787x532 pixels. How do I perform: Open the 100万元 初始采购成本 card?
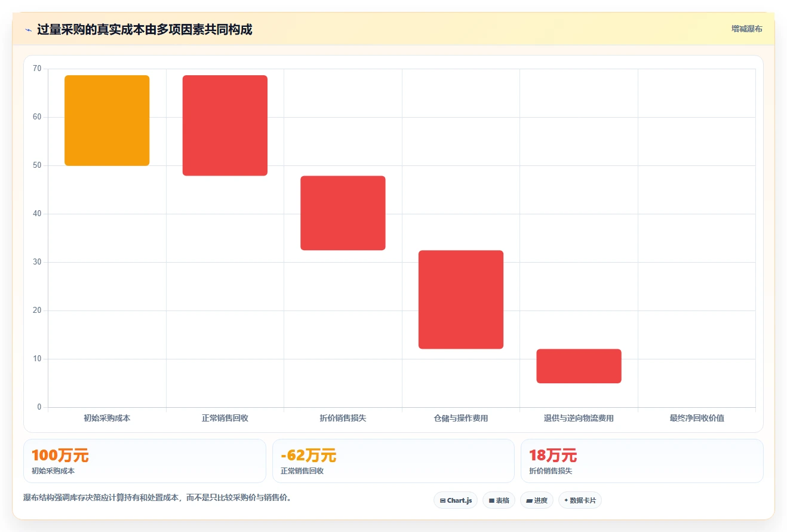145,461
